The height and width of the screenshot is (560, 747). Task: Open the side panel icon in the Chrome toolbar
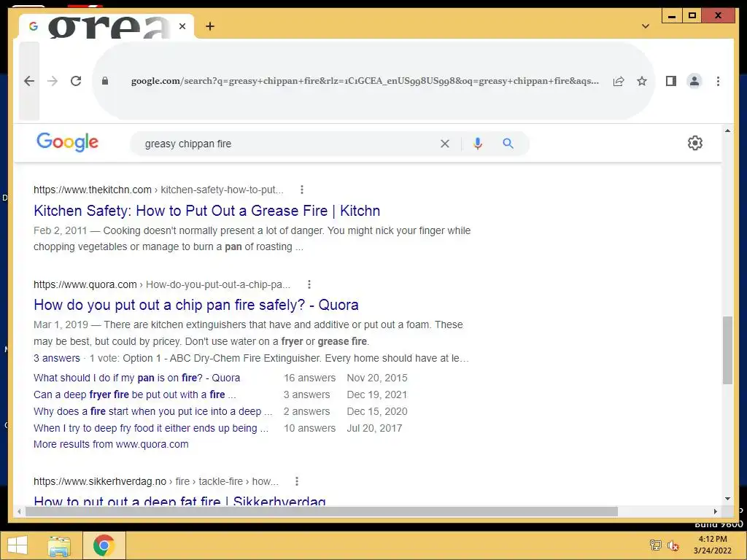(671, 81)
